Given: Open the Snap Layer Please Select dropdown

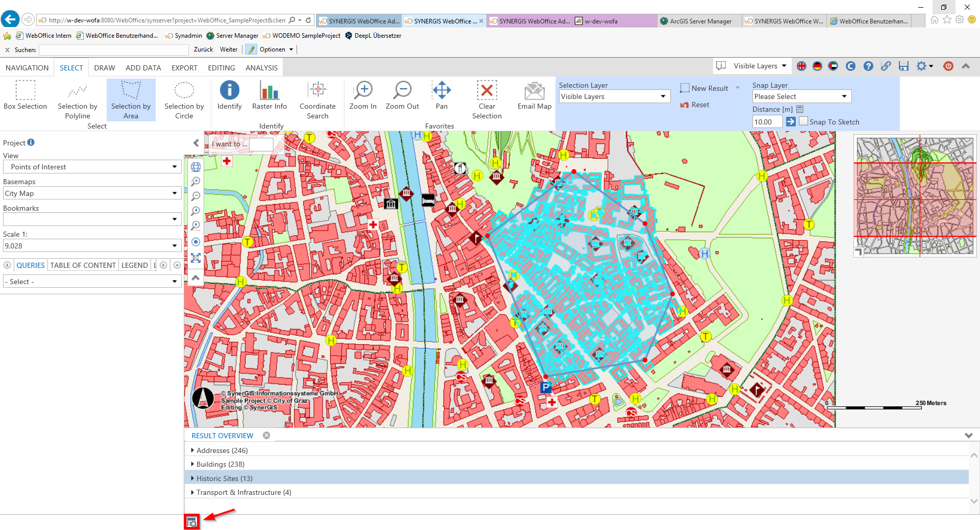Looking at the screenshot, I should pos(801,96).
